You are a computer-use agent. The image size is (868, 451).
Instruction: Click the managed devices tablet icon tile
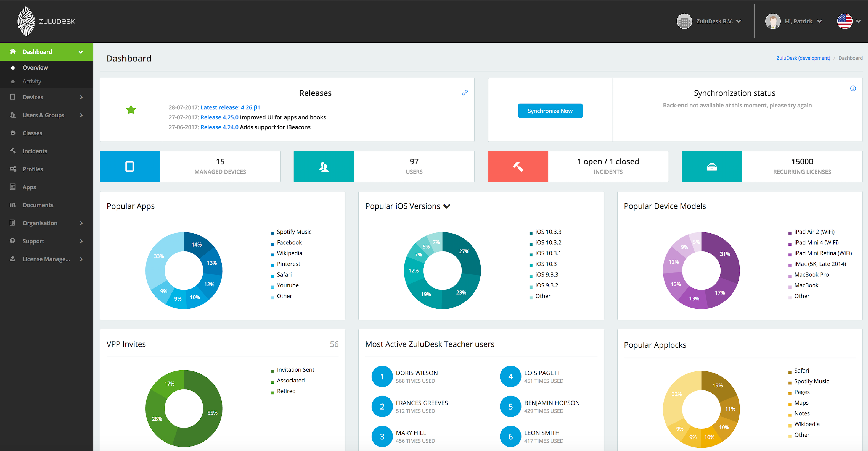pyautogui.click(x=130, y=166)
